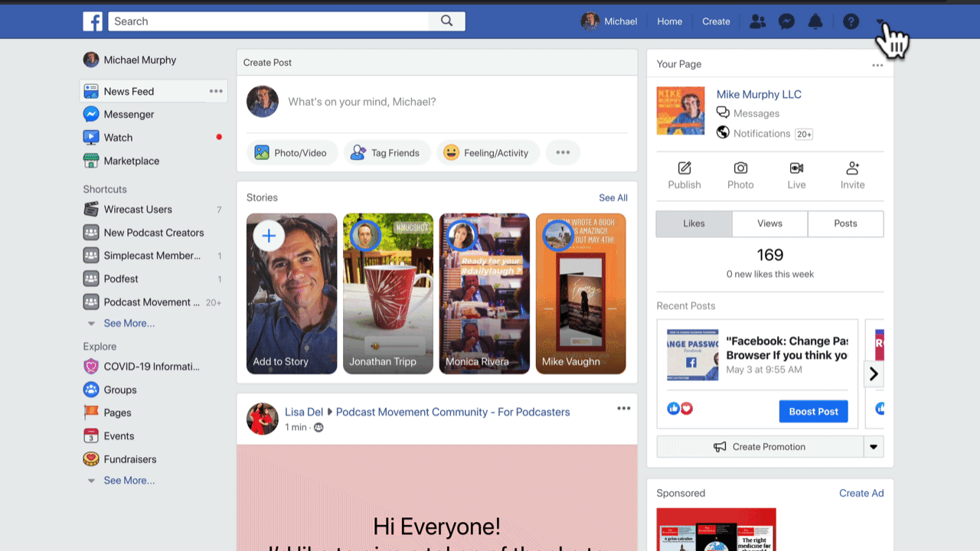980x551 pixels.
Task: Click Tag Friends button
Action: (387, 153)
